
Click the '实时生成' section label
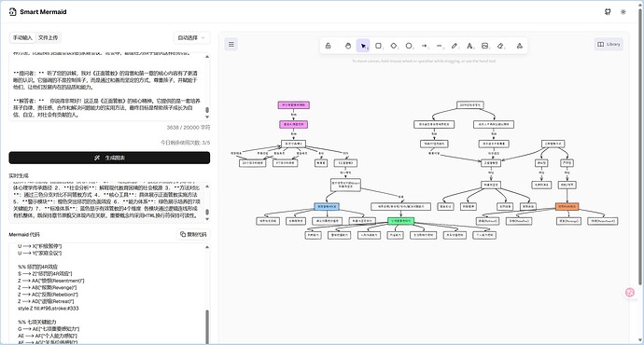[19, 175]
